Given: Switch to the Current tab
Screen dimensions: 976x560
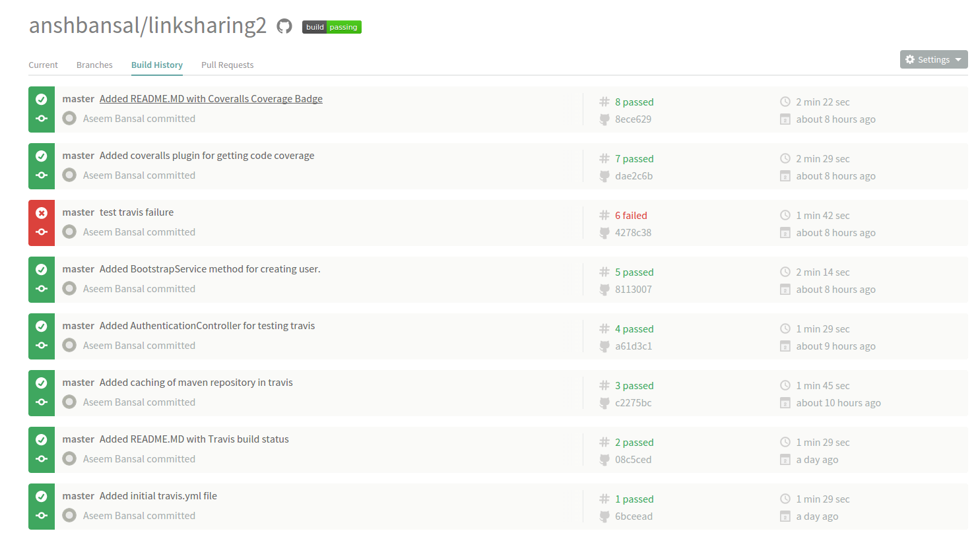Looking at the screenshot, I should click(x=43, y=65).
